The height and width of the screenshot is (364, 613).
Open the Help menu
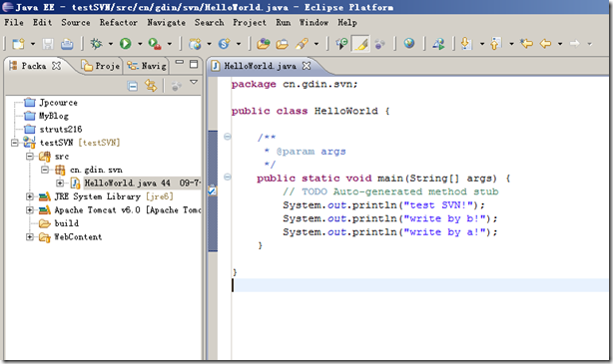[347, 23]
